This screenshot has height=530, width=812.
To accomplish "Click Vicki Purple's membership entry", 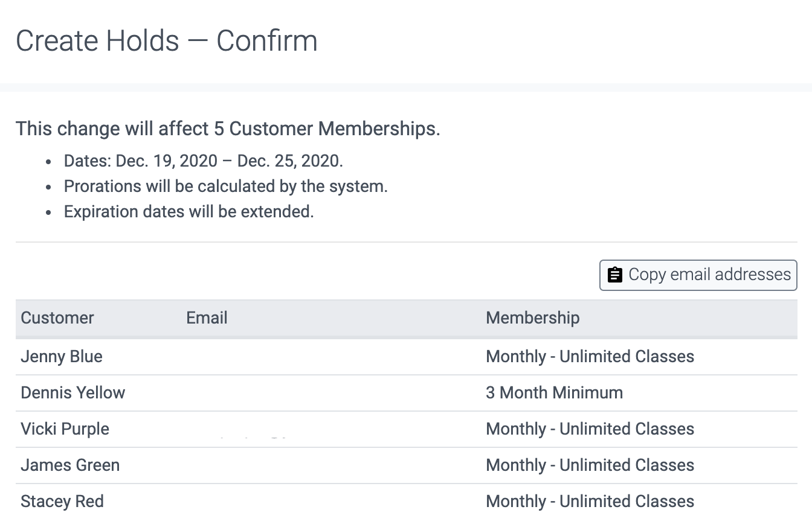I will pyautogui.click(x=590, y=429).
